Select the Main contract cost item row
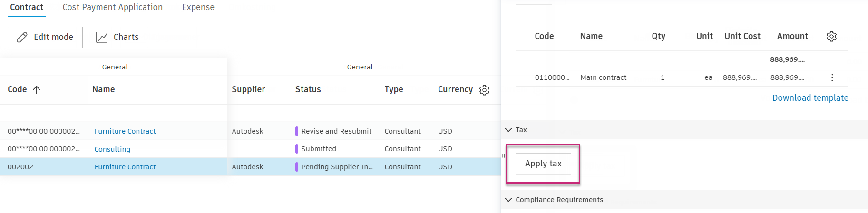 (603, 77)
